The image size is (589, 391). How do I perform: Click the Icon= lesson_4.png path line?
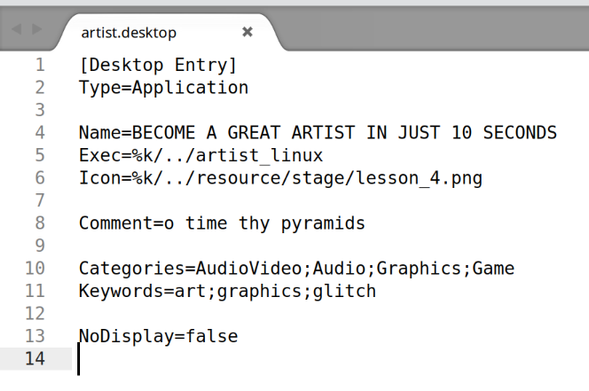point(281,178)
